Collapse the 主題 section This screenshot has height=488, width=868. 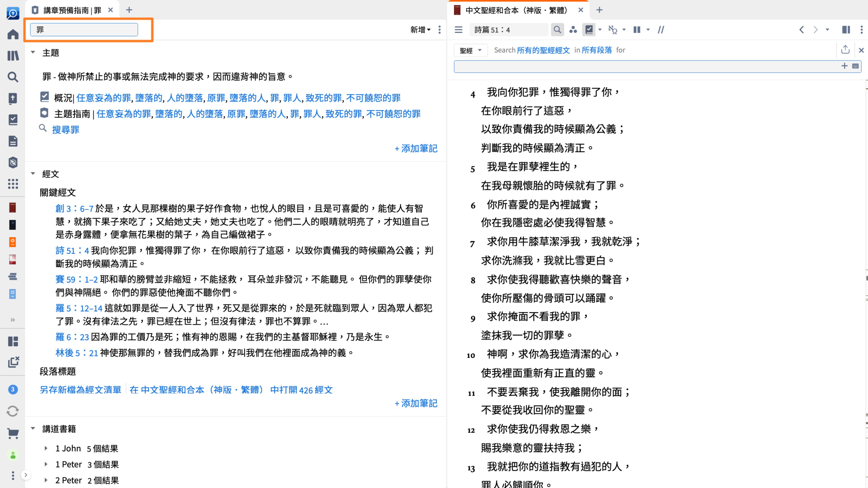(x=33, y=52)
